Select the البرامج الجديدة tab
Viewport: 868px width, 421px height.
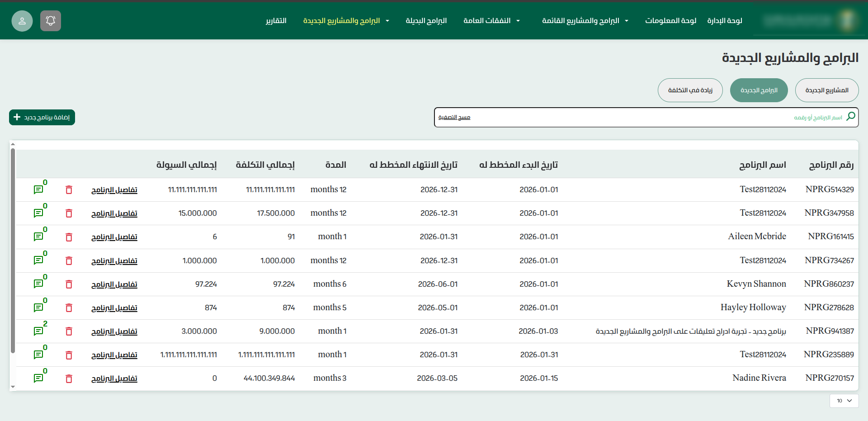click(x=759, y=90)
